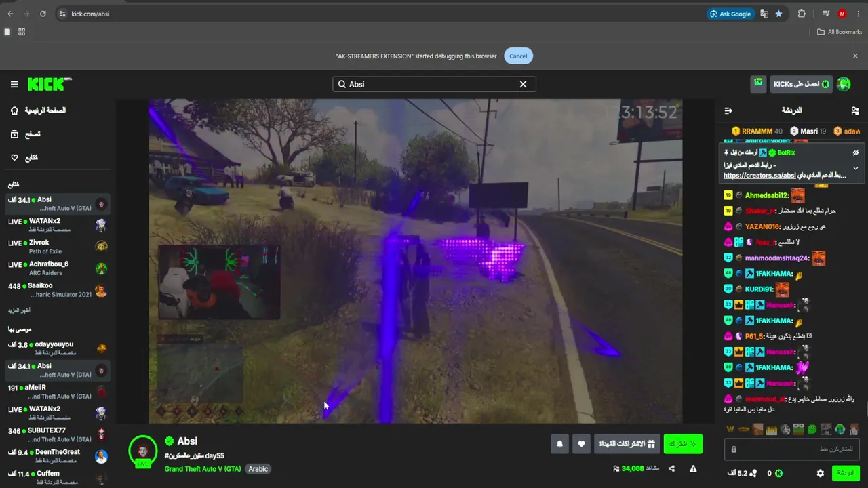Open the user profile avatar menu
Screen dimensions: 868x488
point(844,84)
